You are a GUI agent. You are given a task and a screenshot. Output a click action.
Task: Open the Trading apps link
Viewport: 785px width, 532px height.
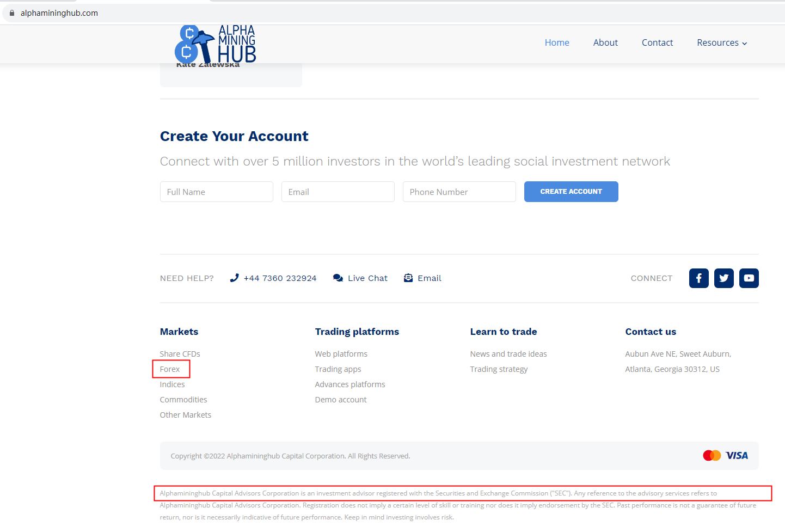[x=338, y=369]
